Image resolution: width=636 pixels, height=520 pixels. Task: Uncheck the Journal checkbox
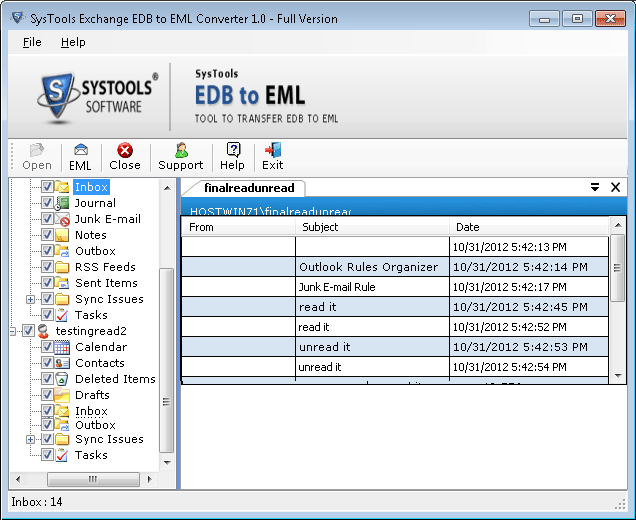click(47, 203)
